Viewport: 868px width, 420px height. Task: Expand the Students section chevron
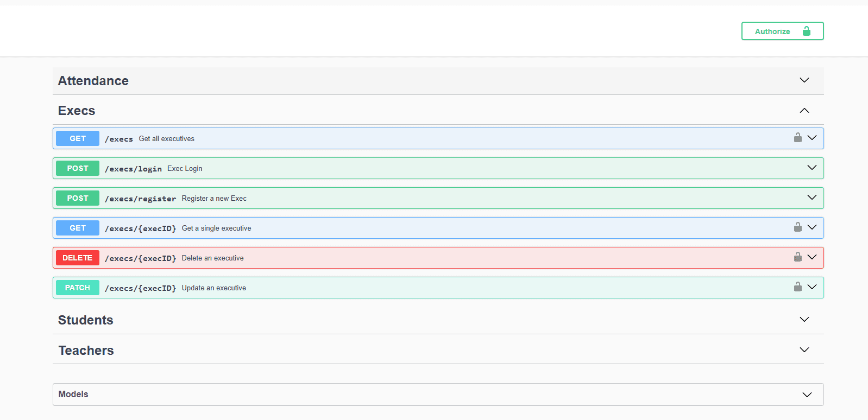804,320
